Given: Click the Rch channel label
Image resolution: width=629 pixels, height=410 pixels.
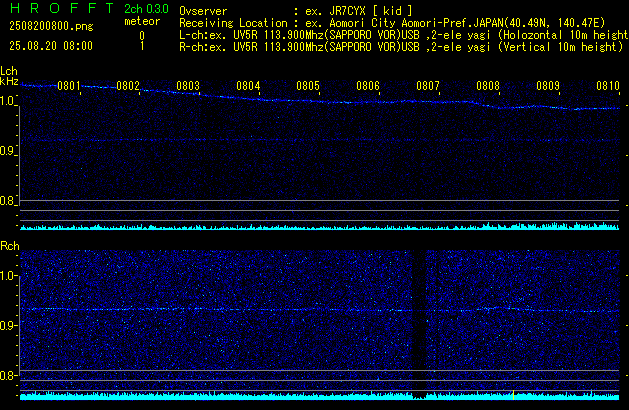Looking at the screenshot, I should (x=10, y=246).
